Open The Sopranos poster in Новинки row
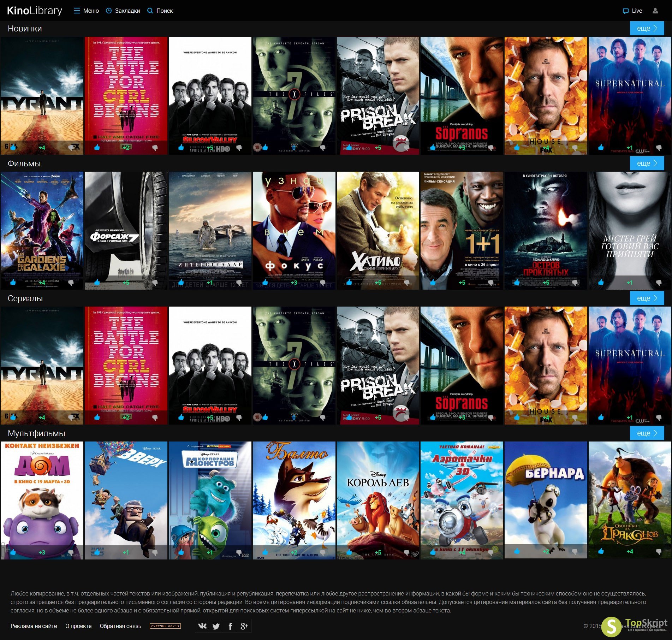Screen dimensions: 672x640 tap(462, 95)
